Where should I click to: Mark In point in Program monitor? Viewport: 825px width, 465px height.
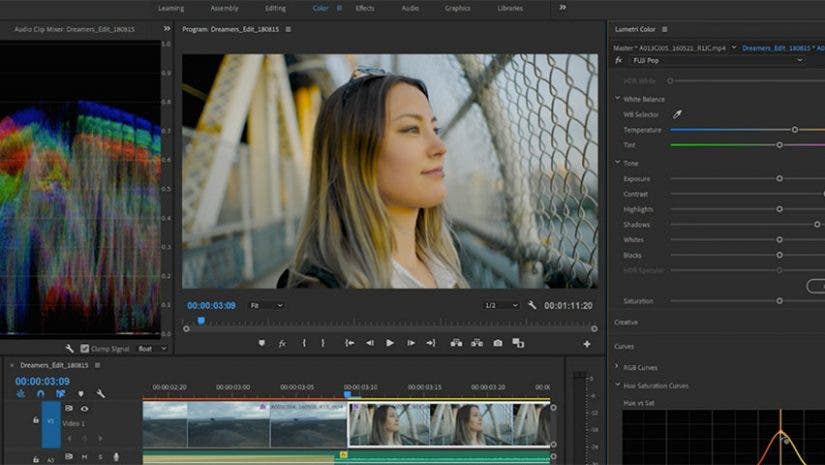coord(304,343)
